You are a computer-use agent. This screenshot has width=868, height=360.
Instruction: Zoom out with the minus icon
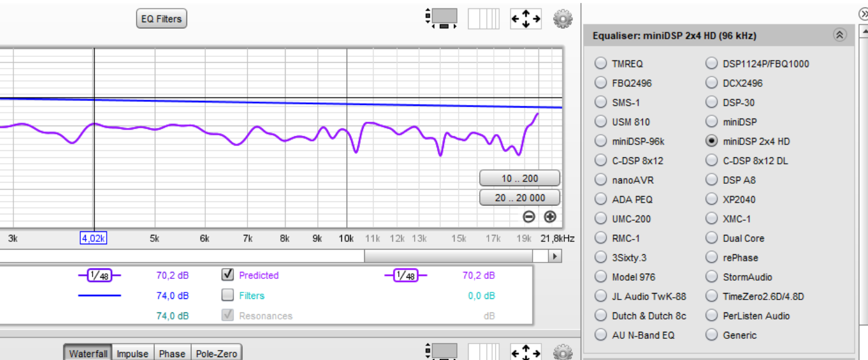click(529, 217)
